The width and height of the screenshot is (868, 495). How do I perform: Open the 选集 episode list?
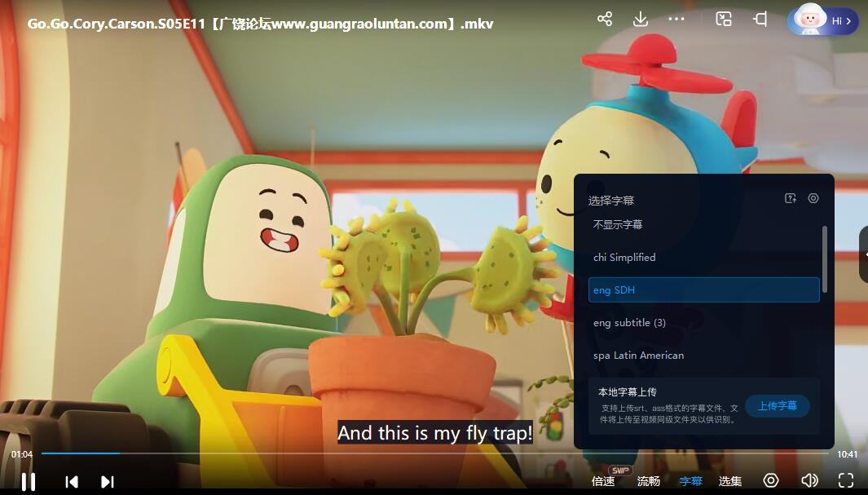tap(729, 481)
